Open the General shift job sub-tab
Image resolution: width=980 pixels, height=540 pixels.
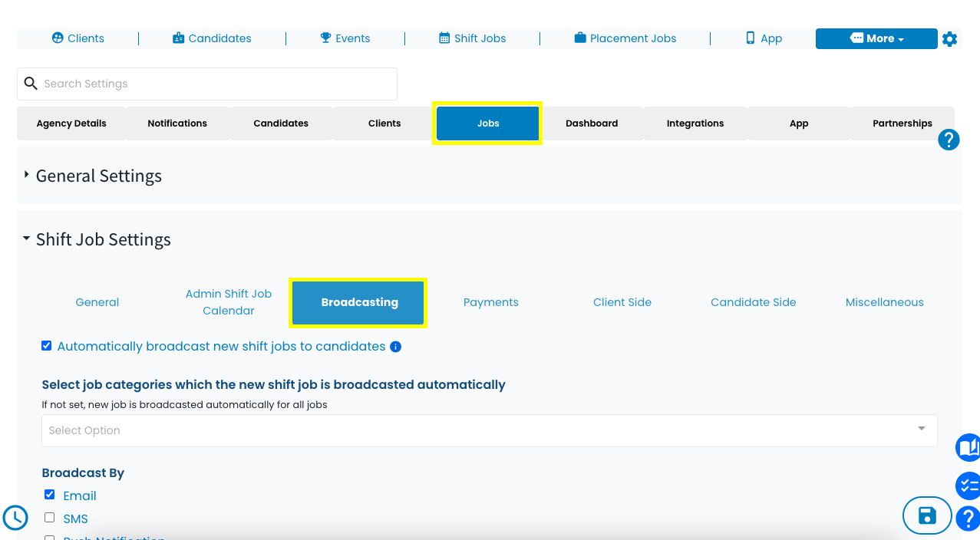click(97, 302)
